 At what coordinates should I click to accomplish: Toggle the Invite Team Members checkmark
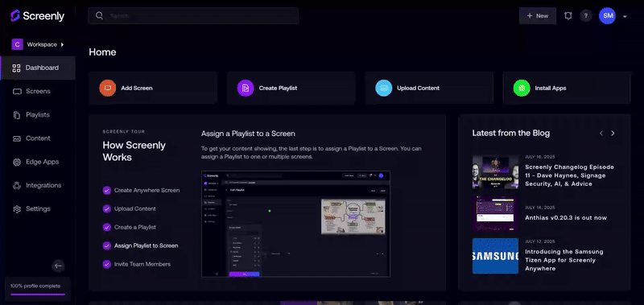pyautogui.click(x=107, y=264)
